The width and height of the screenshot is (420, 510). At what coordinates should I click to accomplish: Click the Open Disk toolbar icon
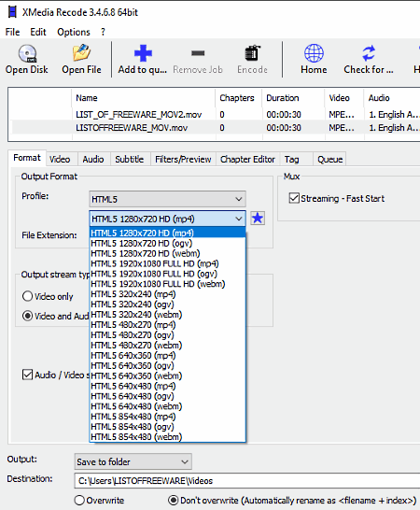point(27,53)
